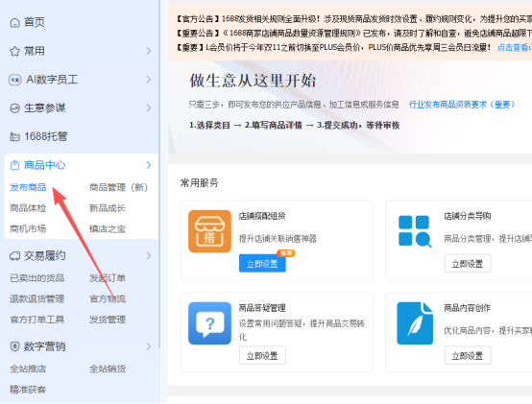Expand the AI数字员工 chevron
532x404 pixels.
coord(149,80)
